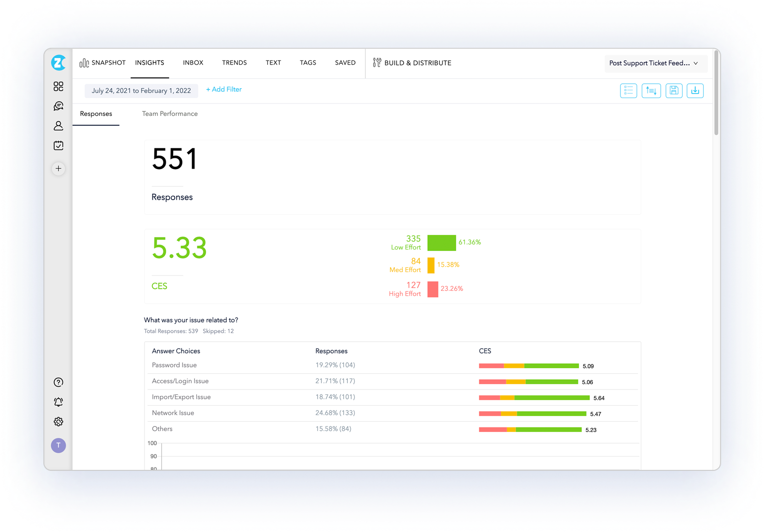
Task: Click the '19.29% (104)' responses cell
Action: tap(335, 365)
